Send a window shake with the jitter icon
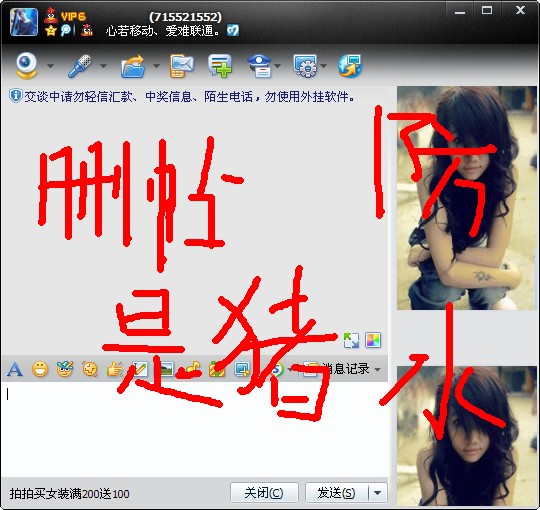 90,370
